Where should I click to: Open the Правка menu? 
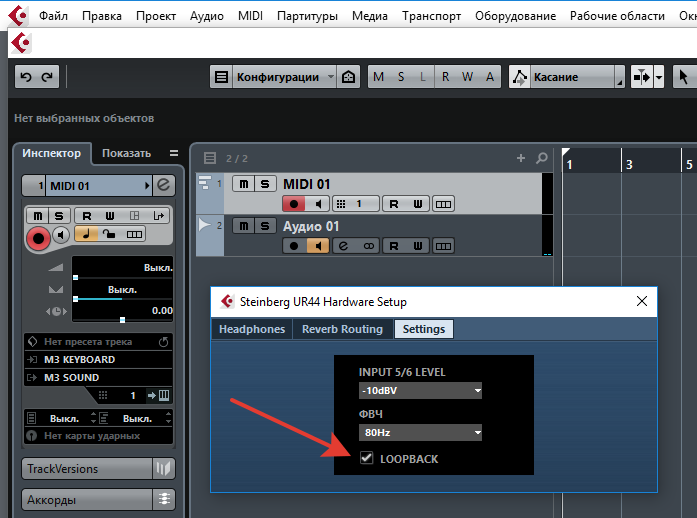point(102,16)
